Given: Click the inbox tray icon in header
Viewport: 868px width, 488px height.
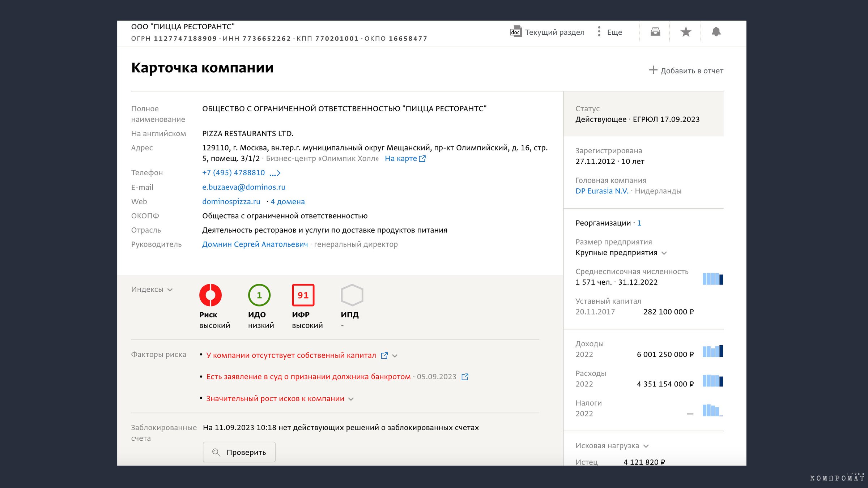Looking at the screenshot, I should click(655, 32).
